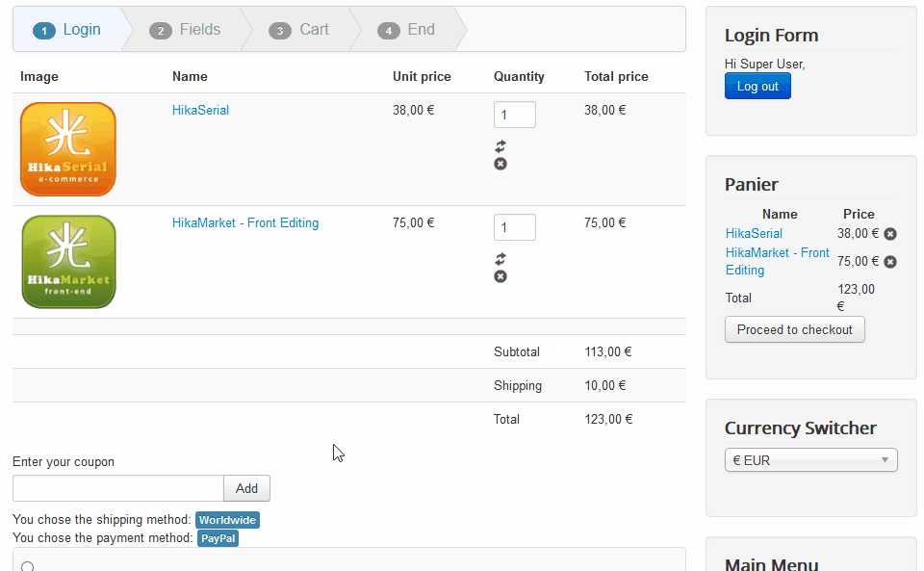Viewport: 924px width, 571px height.
Task: Open the HikaSerial product link in main cart
Action: coord(200,110)
